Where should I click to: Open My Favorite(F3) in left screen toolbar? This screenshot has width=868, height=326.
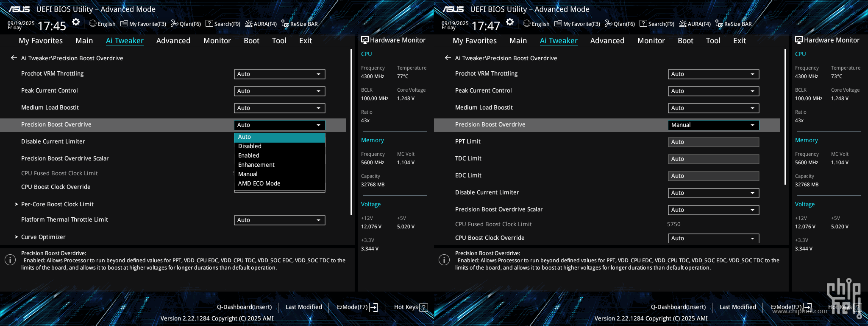(x=143, y=24)
